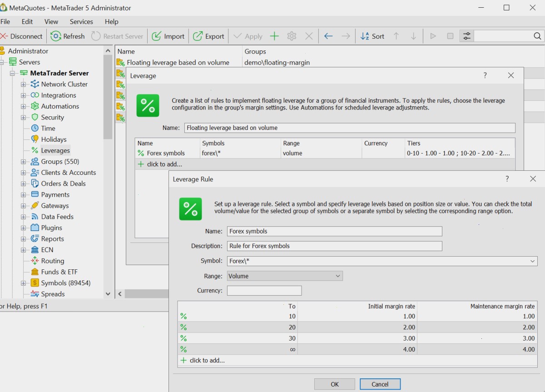Screen dimensions: 545x392
Task: Expand the Groups (550) tree node
Action: click(23, 161)
